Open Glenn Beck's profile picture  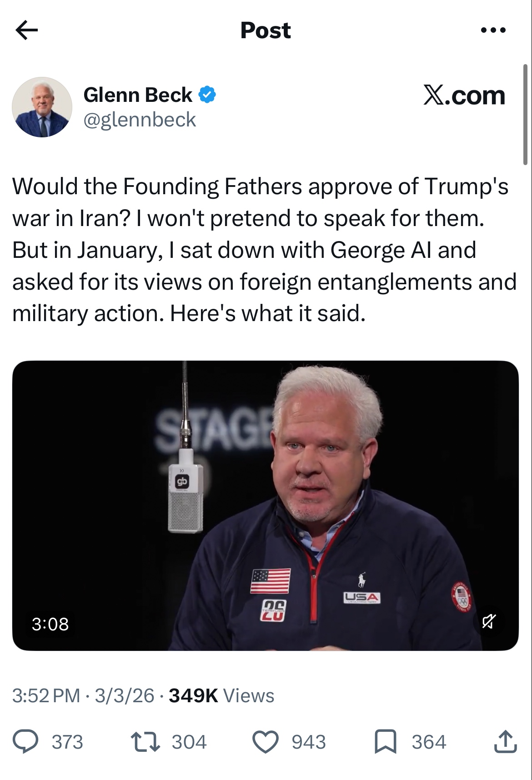pyautogui.click(x=42, y=107)
